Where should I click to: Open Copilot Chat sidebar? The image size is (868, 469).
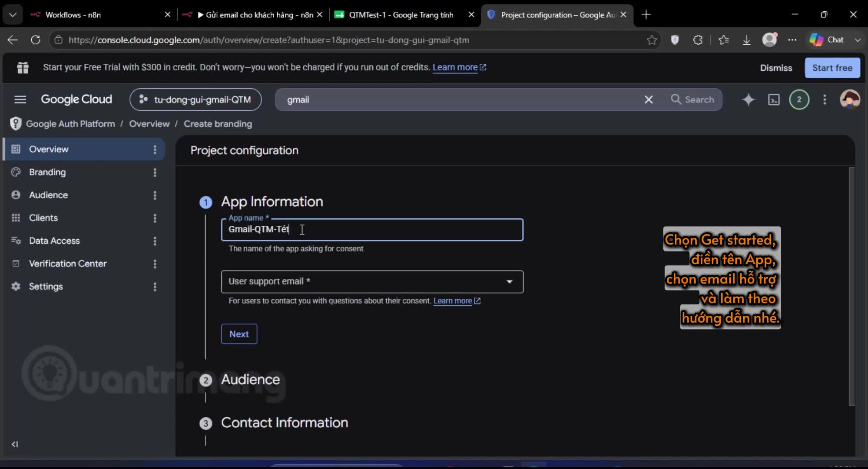827,40
